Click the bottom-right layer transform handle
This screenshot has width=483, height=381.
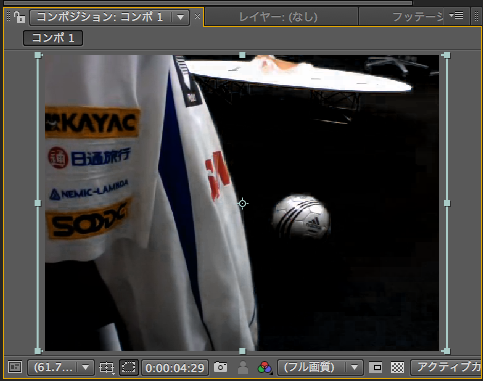pyautogui.click(x=447, y=351)
